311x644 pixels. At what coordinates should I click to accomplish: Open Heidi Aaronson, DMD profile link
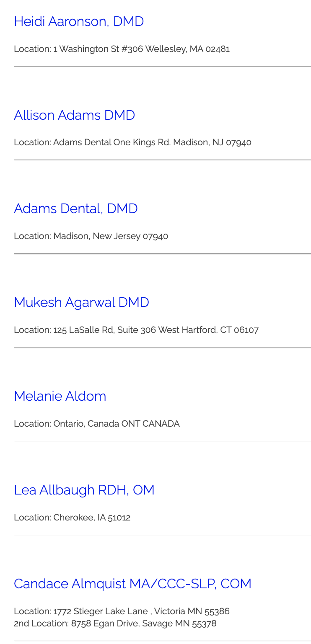[x=79, y=21]
